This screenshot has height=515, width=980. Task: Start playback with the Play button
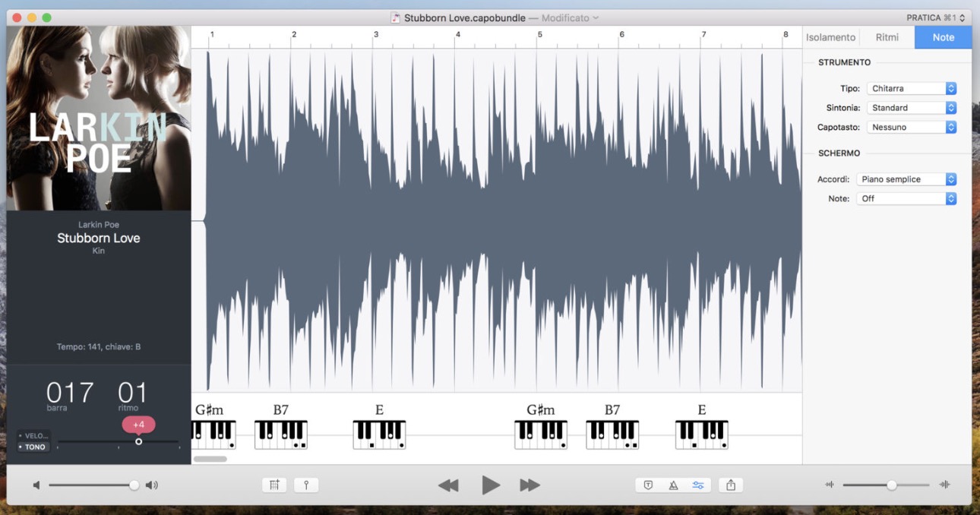point(491,485)
